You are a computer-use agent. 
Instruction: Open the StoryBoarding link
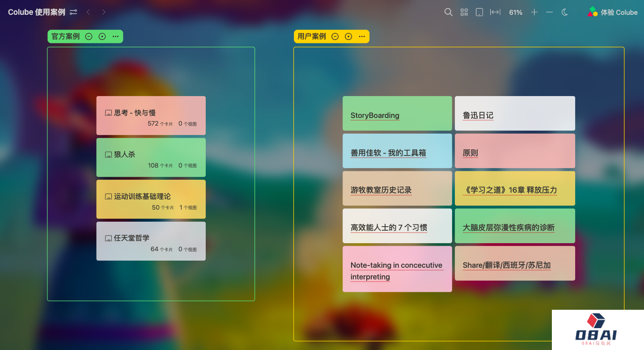coord(375,115)
